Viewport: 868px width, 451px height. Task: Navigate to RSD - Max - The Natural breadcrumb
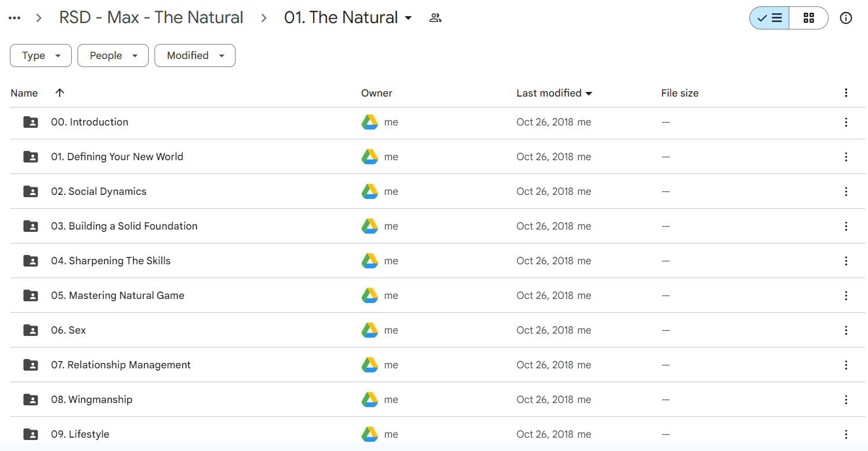click(151, 17)
